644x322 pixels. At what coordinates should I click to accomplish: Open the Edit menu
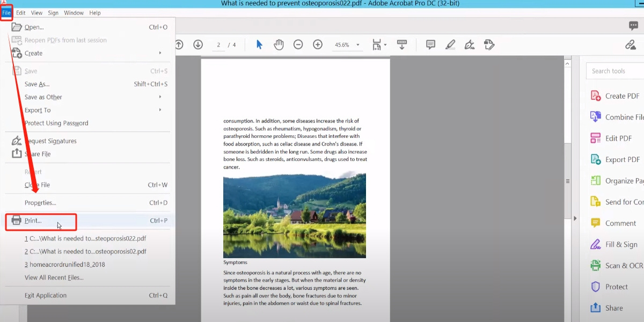[21, 12]
